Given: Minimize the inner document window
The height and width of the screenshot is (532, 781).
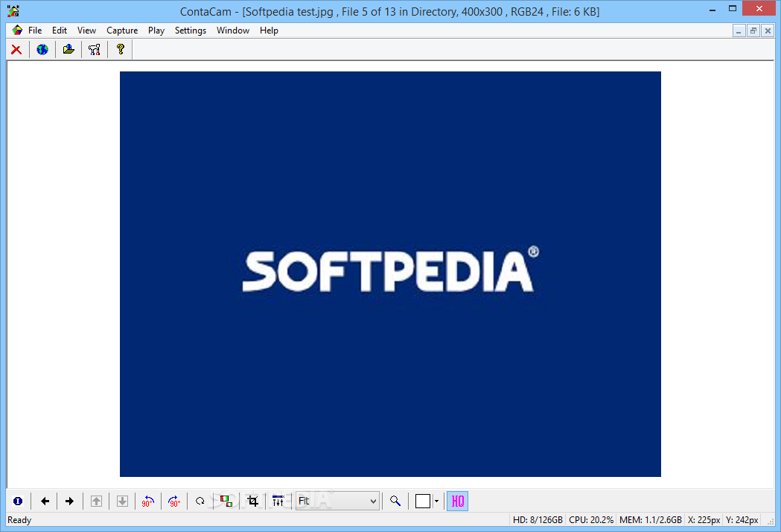Looking at the screenshot, I should tap(739, 31).
